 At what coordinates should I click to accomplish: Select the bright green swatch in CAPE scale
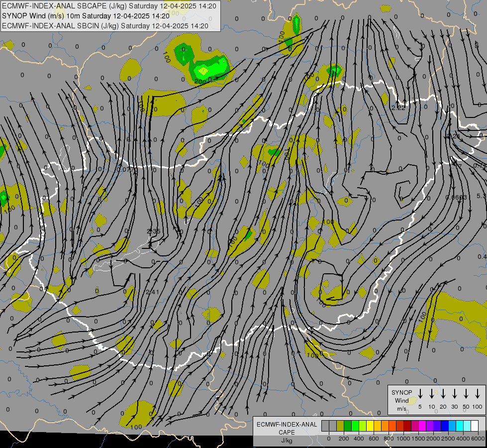[355, 426]
